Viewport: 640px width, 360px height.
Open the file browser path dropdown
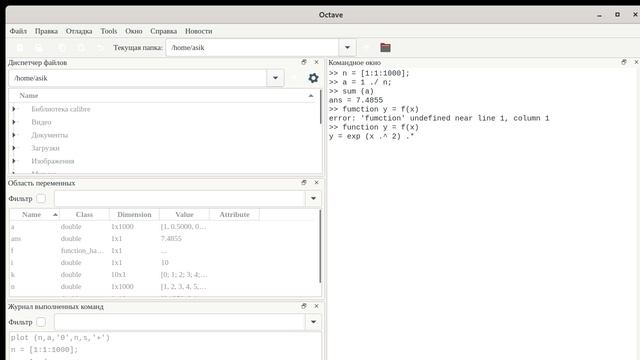pos(276,78)
